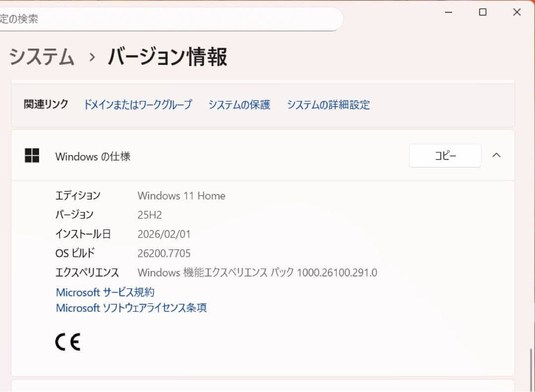Click the OS ビルド number 26200.7705
Viewport: 535px width, 392px height.
point(164,253)
